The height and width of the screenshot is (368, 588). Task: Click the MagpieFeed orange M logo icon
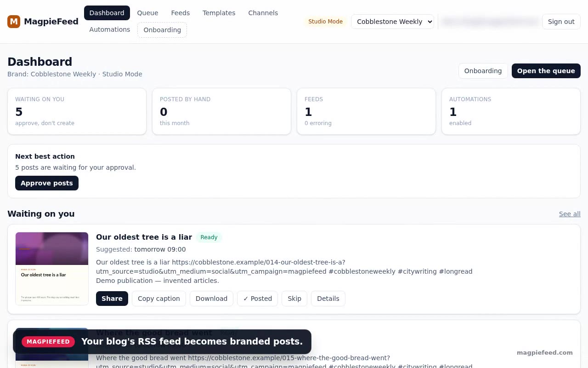pos(14,22)
